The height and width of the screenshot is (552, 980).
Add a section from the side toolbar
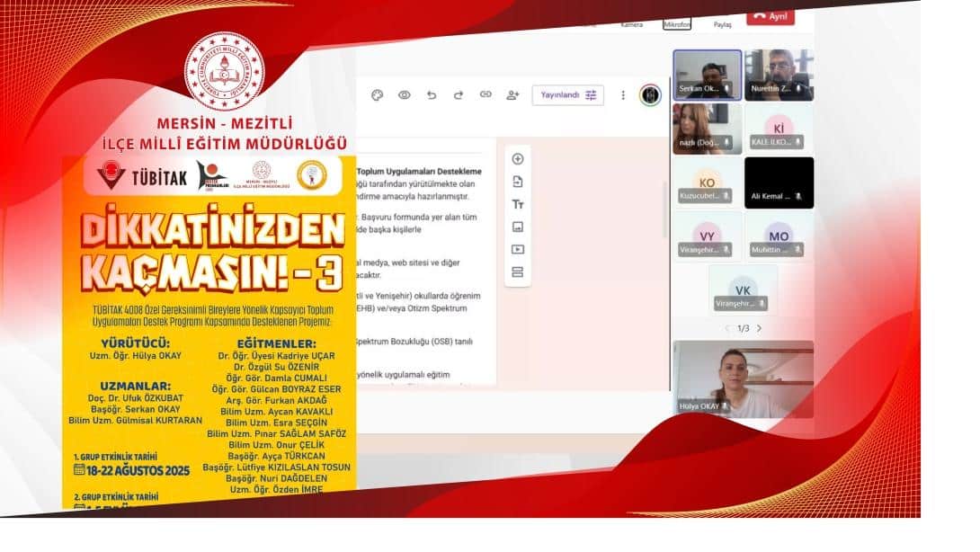(518, 272)
